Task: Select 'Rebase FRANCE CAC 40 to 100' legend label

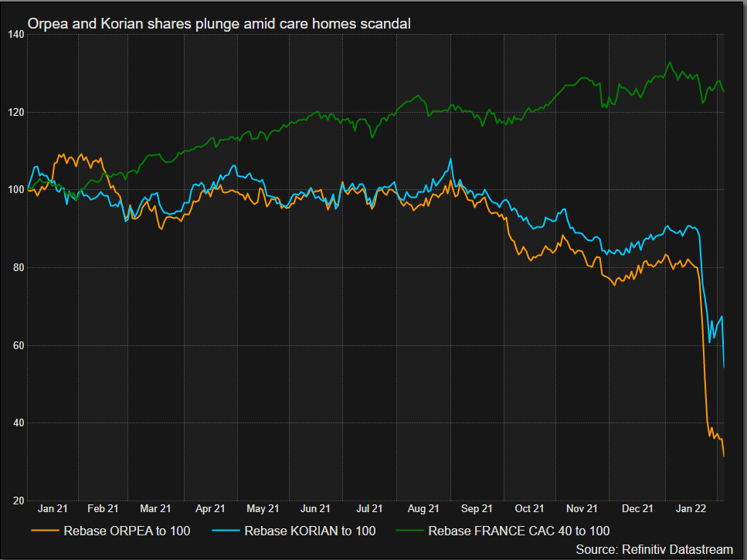Action: (x=518, y=531)
